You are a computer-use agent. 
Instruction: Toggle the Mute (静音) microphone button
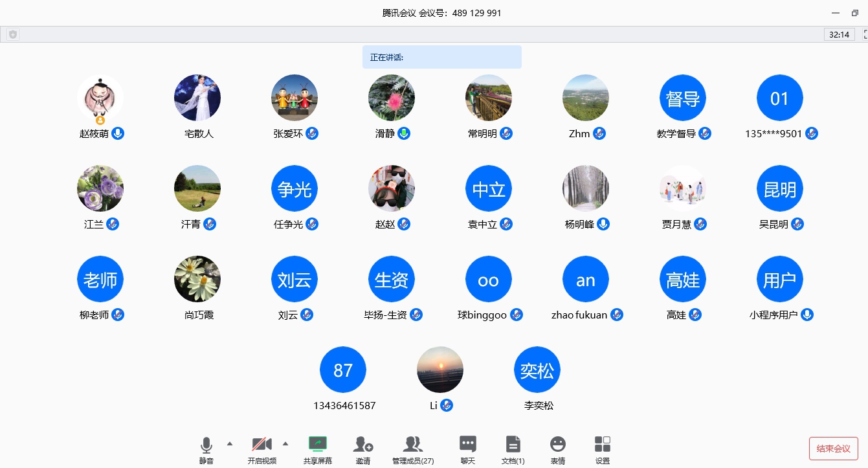206,445
